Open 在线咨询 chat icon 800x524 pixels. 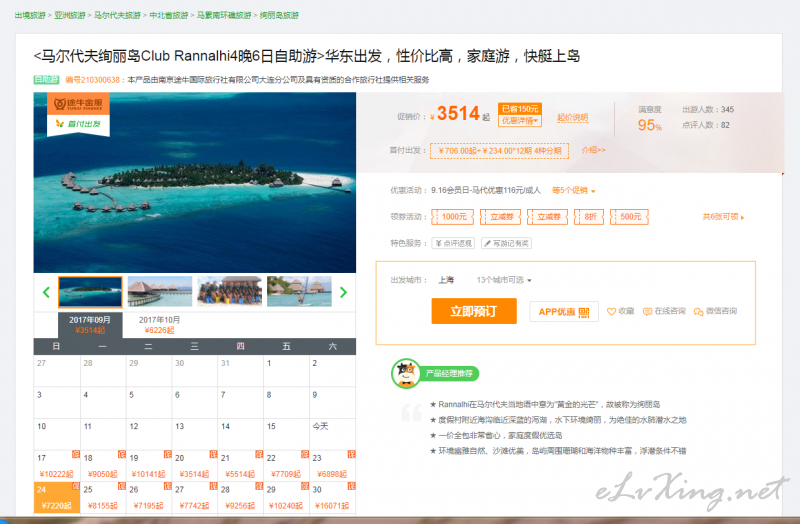click(647, 311)
